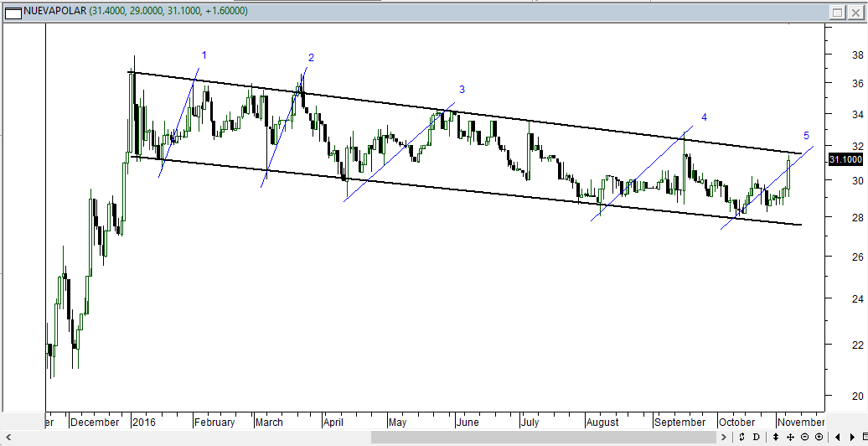Select trendline label 3
The image size is (868, 446).
click(462, 89)
